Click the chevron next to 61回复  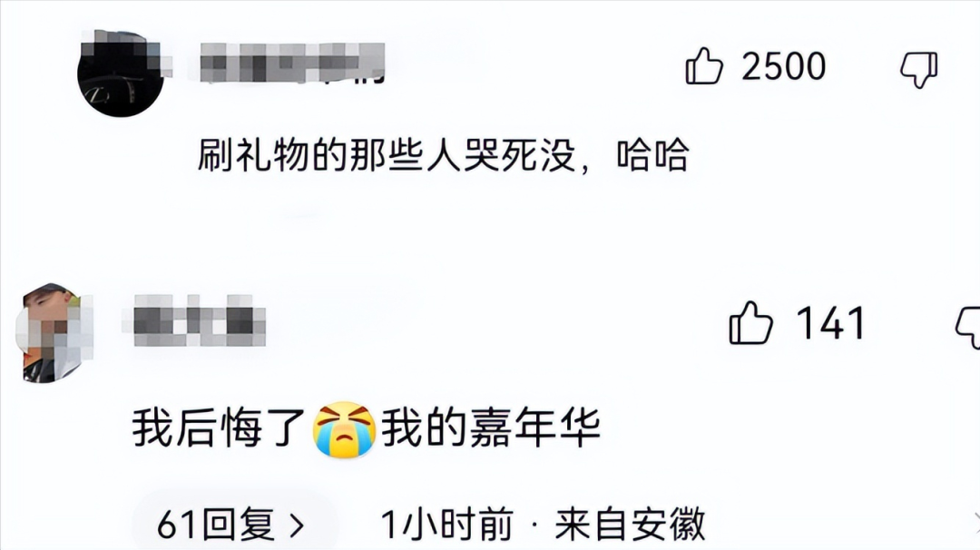(x=298, y=525)
